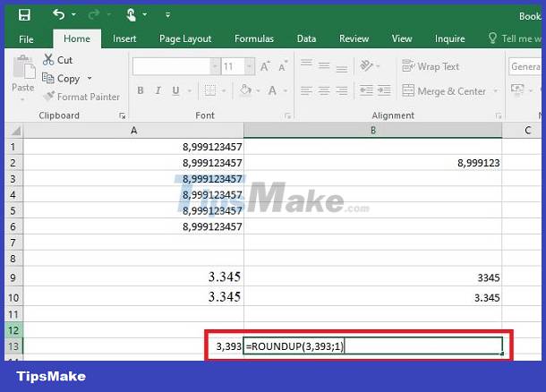
Task: Expand the Copy options arrow
Action: (90, 79)
